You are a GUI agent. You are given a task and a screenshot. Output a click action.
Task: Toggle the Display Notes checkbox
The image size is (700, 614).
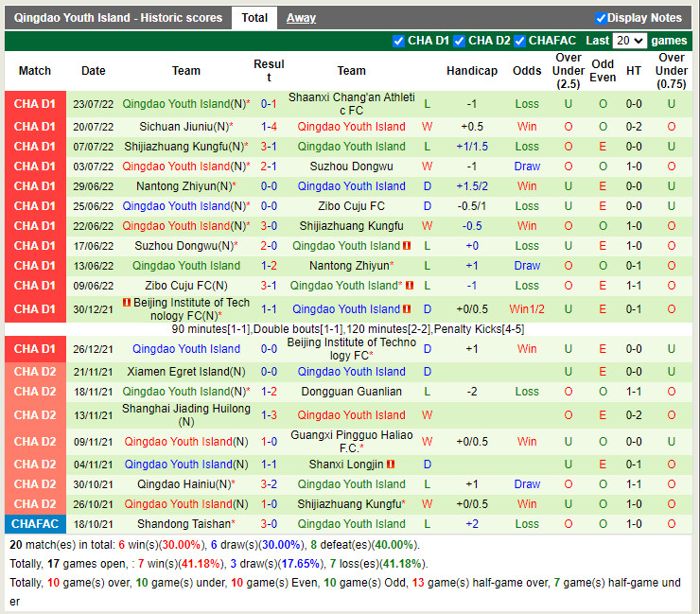coord(601,18)
